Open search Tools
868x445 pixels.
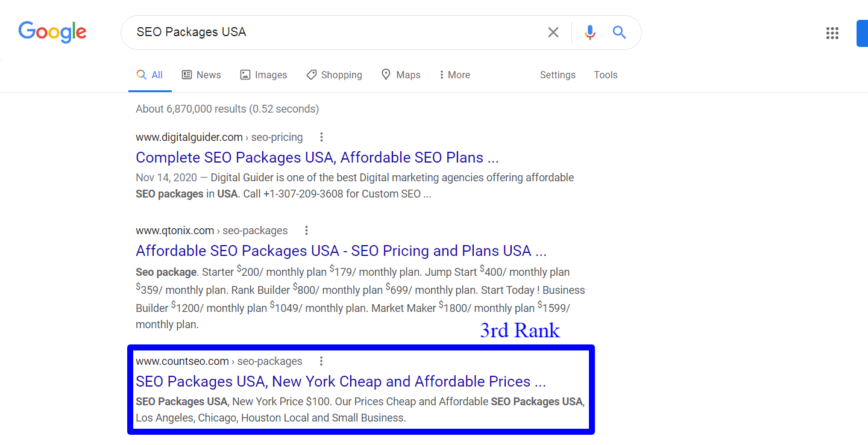pyautogui.click(x=606, y=75)
